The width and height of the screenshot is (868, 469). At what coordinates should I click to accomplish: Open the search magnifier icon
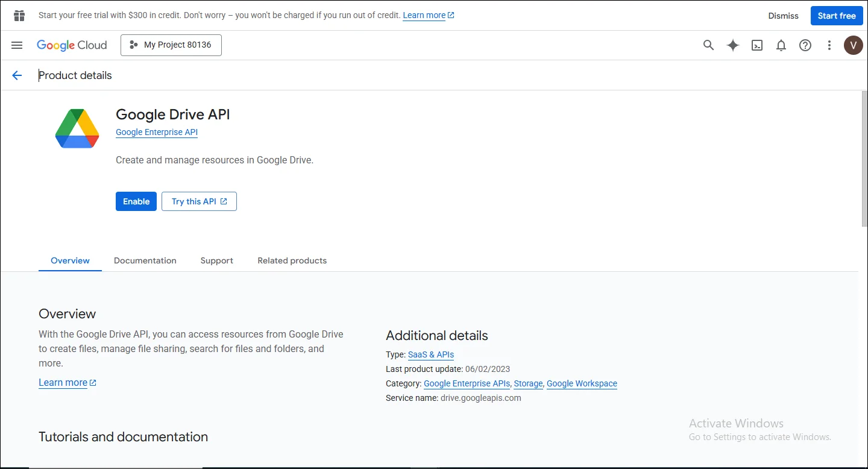coord(709,45)
